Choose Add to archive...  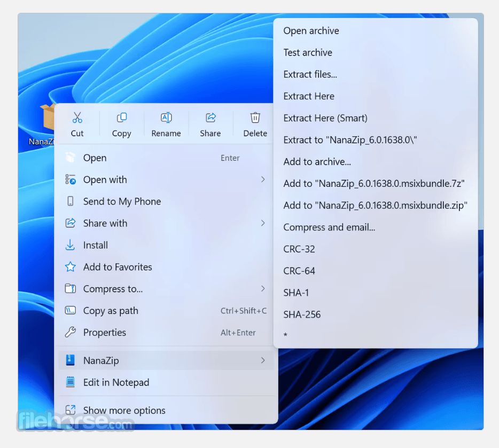tap(376, 161)
